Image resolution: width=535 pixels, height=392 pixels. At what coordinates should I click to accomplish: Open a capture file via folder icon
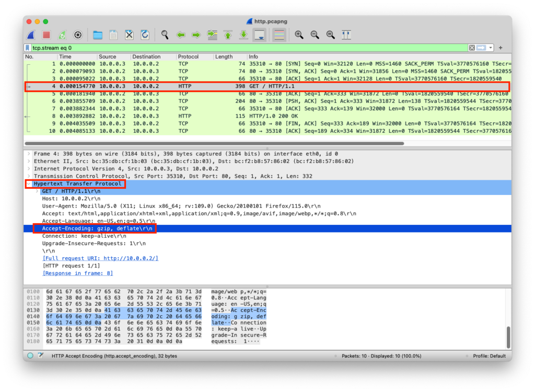point(98,35)
